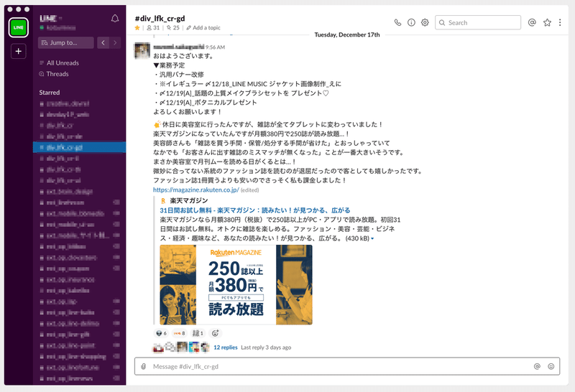575x392 pixels.
Task: Focus the Jump to... quick switcher
Action: coord(65,42)
